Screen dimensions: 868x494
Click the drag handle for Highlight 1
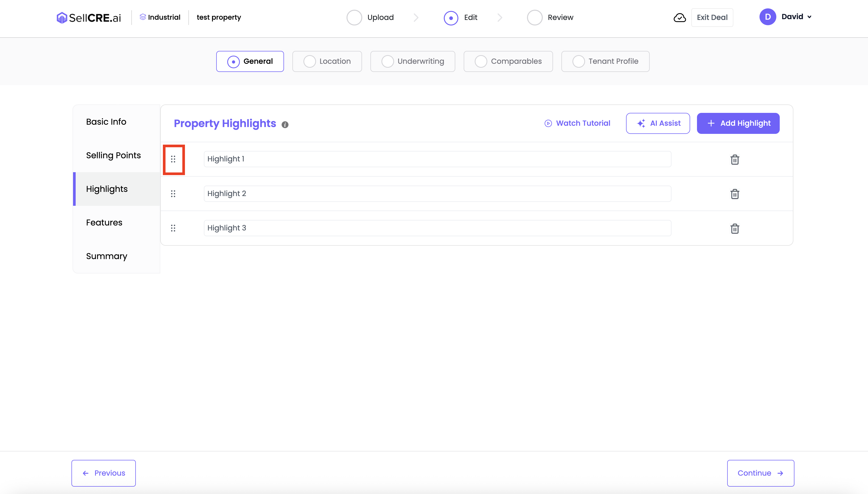click(x=173, y=159)
